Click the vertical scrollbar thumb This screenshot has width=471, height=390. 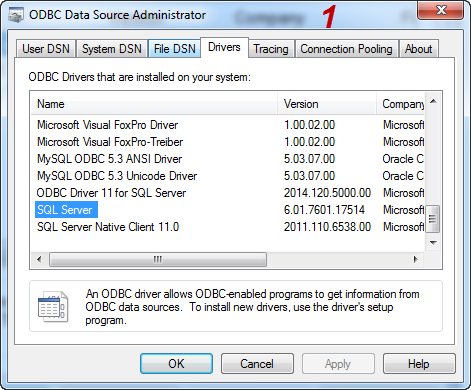click(433, 219)
